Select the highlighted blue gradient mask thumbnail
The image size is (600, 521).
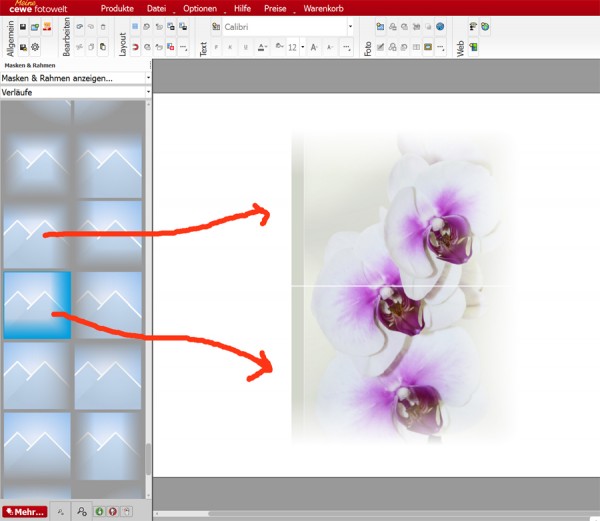pyautogui.click(x=37, y=304)
